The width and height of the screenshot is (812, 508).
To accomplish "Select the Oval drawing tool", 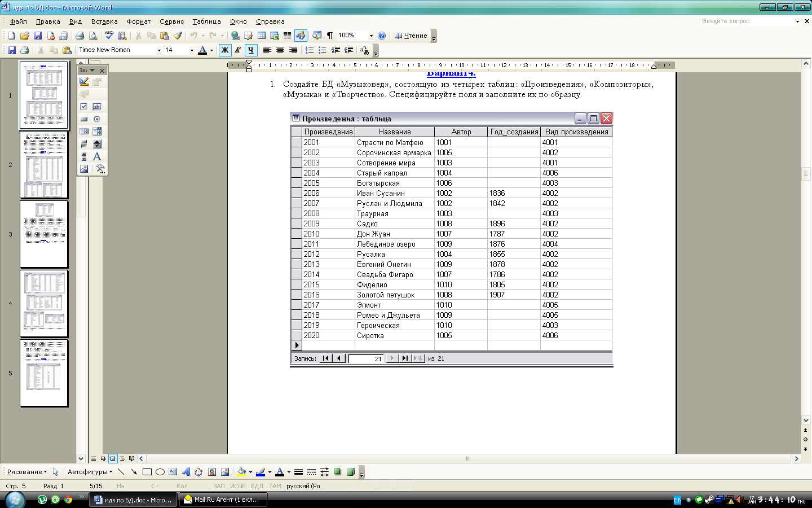I will 160,472.
